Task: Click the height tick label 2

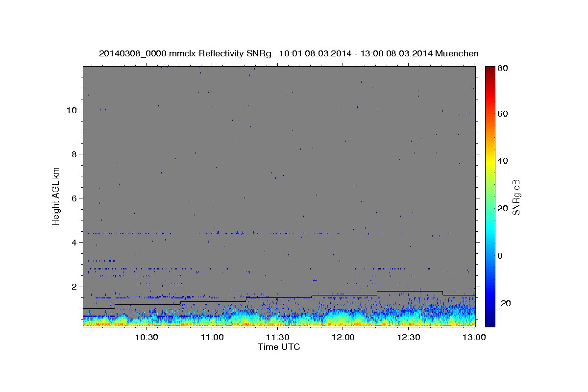Action: pos(75,287)
